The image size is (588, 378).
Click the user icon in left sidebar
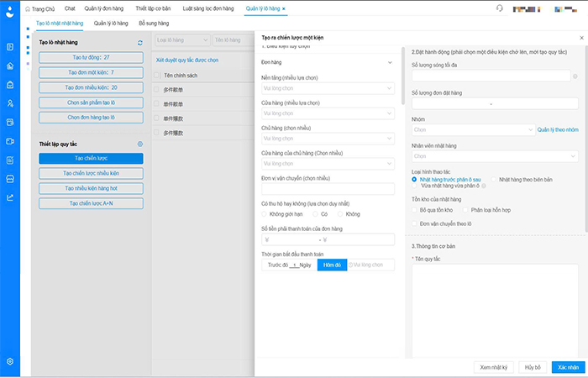coord(10,103)
